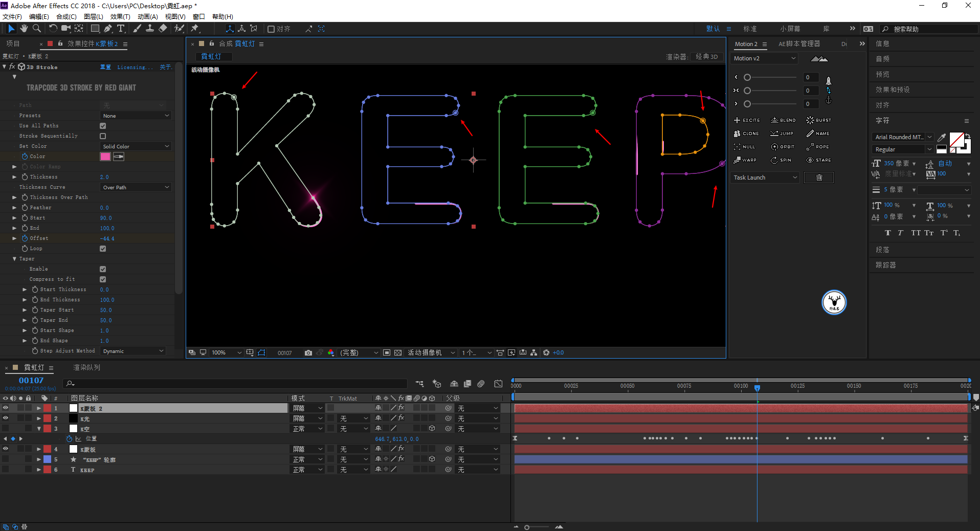Open the Step Adjust Method dropdown
This screenshot has height=531, width=980.
click(x=133, y=351)
